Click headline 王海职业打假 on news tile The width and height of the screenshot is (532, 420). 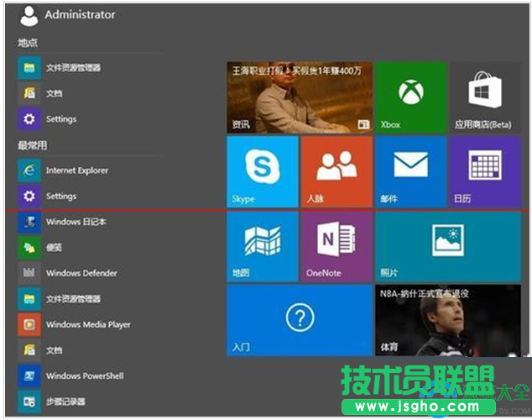(x=297, y=71)
